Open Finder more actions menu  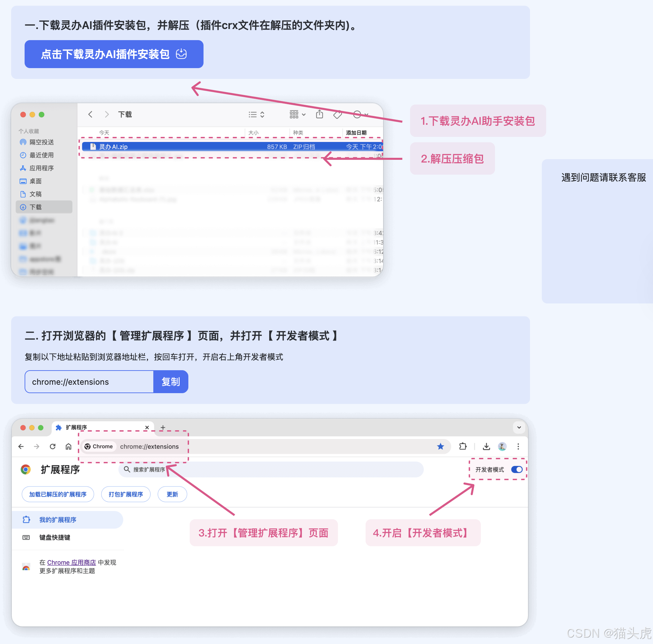tap(361, 115)
